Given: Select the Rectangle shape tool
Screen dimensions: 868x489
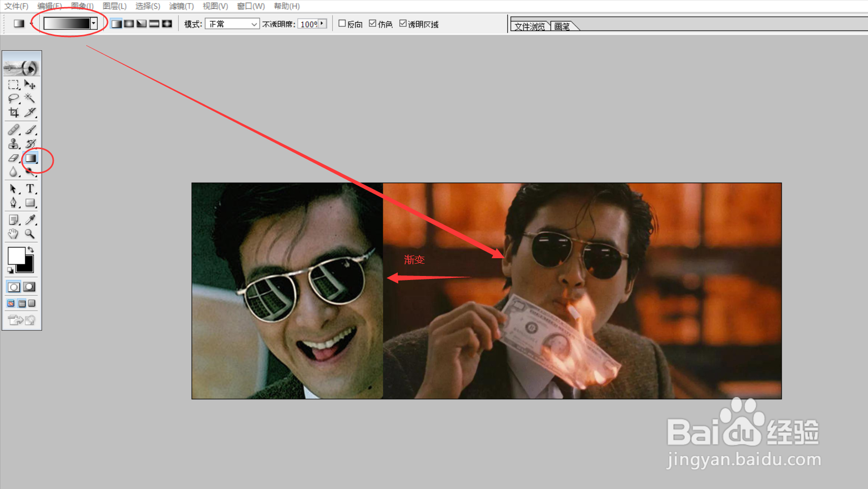Looking at the screenshot, I should pos(30,203).
